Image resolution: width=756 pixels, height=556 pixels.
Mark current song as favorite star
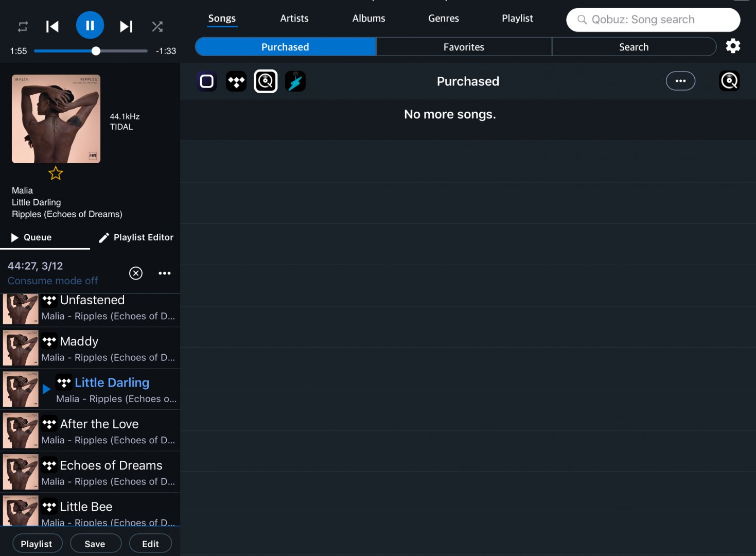tap(56, 173)
